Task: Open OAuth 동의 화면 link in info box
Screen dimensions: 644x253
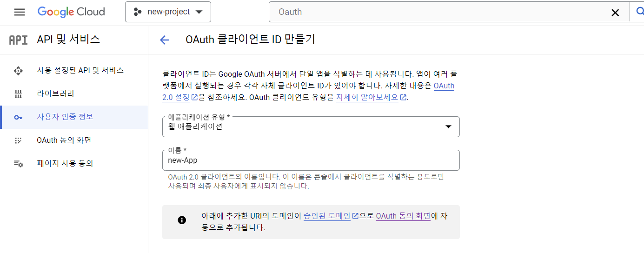Action: 403,216
